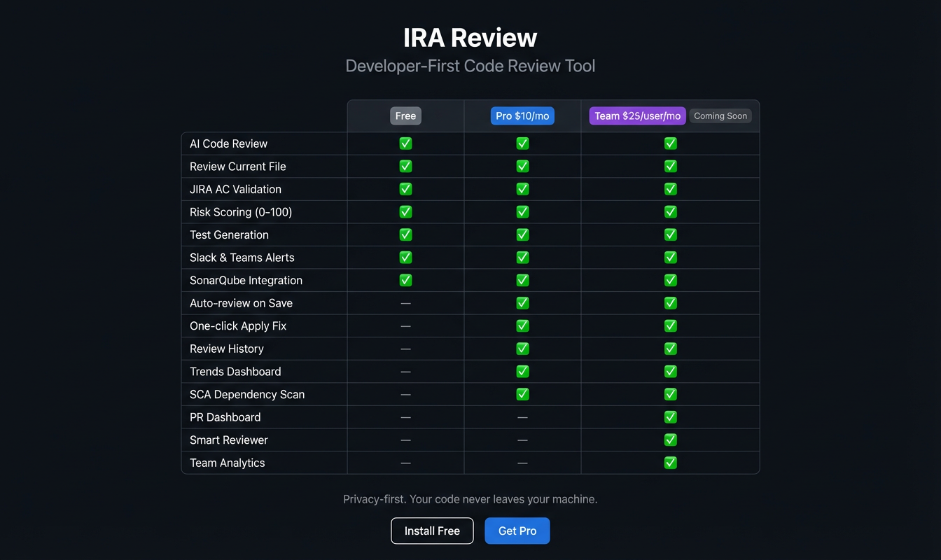The width and height of the screenshot is (941, 560).
Task: Toggle the Trends Dashboard checkmark under Team
Action: pyautogui.click(x=670, y=371)
